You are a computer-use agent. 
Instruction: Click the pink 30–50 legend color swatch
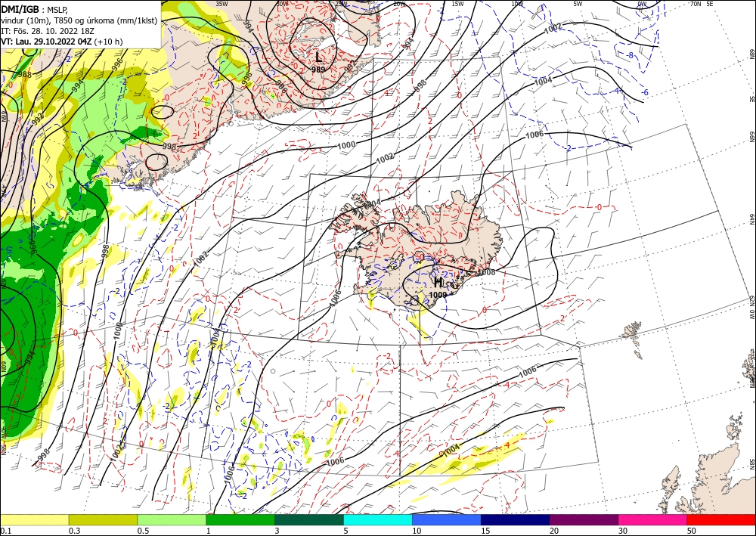[x=652, y=519]
